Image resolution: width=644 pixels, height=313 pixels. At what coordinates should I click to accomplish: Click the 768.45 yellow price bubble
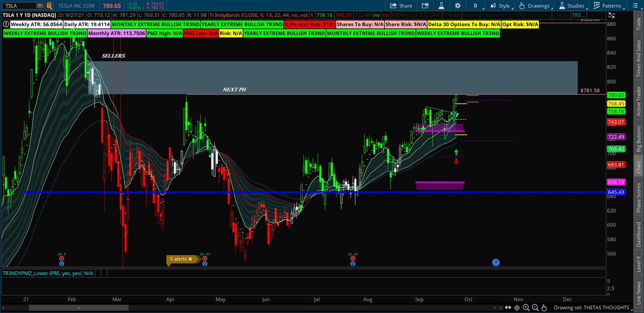(x=615, y=104)
